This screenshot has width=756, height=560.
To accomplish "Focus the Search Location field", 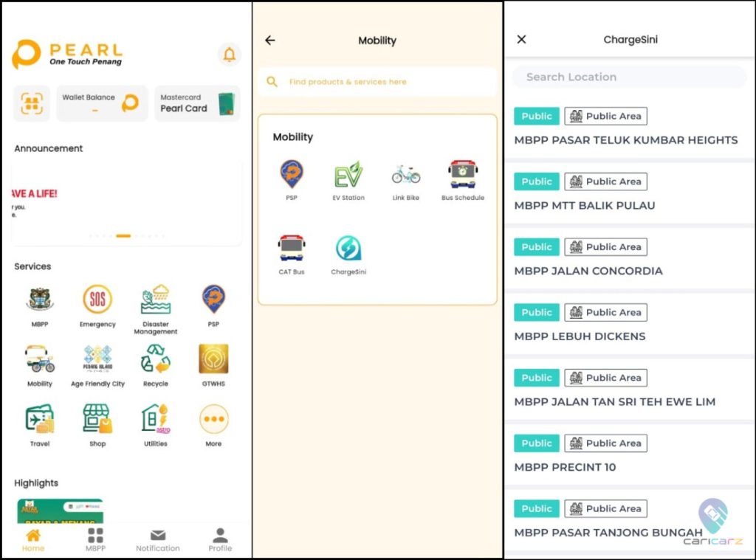I will pyautogui.click(x=630, y=77).
